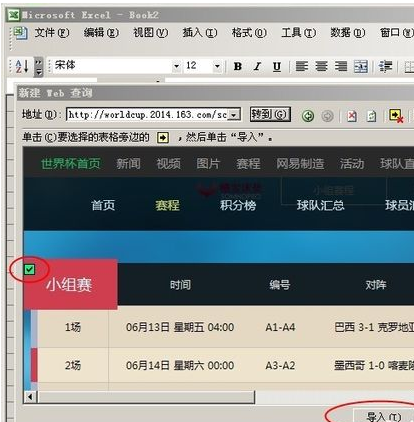This screenshot has width=414, height=422.
Task: Click the refresh page icon
Action: [371, 116]
